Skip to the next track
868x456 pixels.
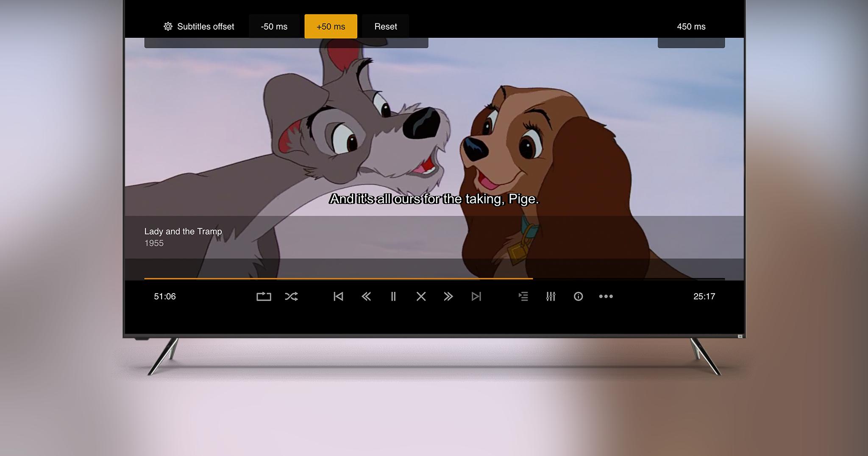476,297
